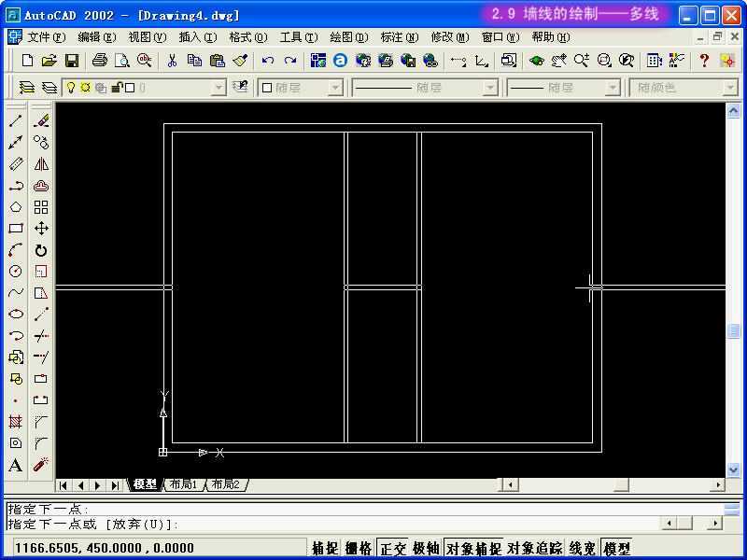Open the 视图(V) menu
The image size is (747, 560).
tap(148, 37)
